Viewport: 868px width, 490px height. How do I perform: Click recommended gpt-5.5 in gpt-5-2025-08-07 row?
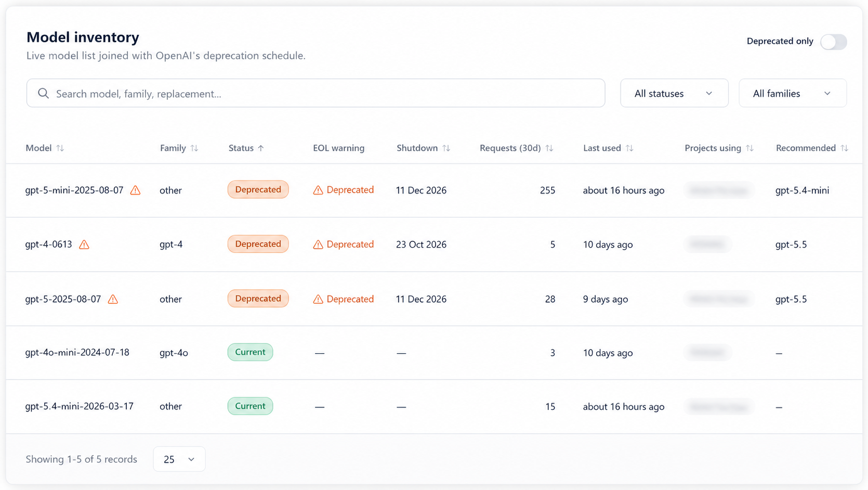(791, 299)
